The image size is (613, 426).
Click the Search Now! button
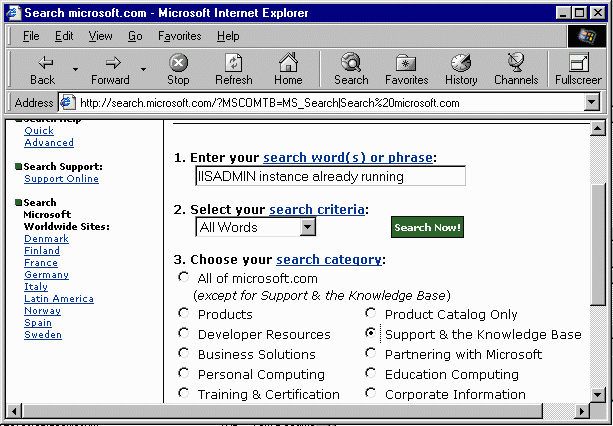427,227
